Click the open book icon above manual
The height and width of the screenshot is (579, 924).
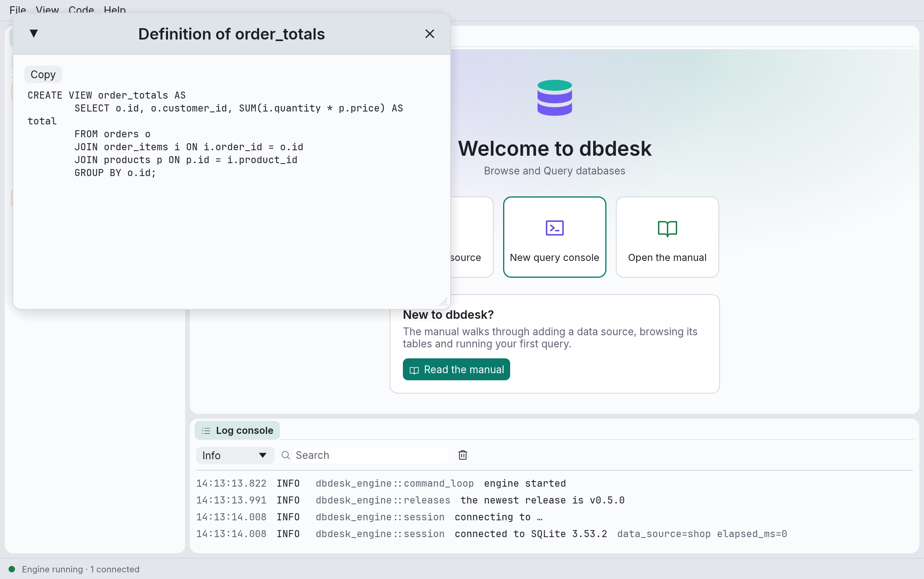[x=667, y=229]
